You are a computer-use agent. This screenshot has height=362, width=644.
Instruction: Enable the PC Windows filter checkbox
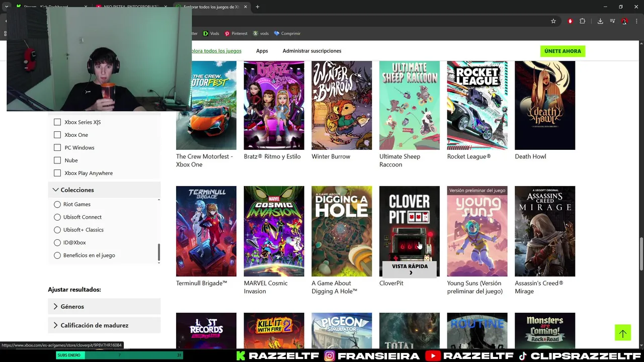pos(57,147)
